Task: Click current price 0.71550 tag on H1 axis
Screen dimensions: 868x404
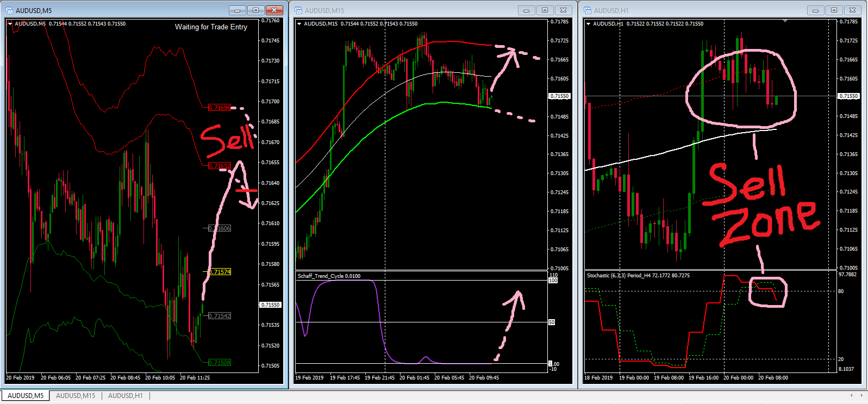Action: pos(848,96)
